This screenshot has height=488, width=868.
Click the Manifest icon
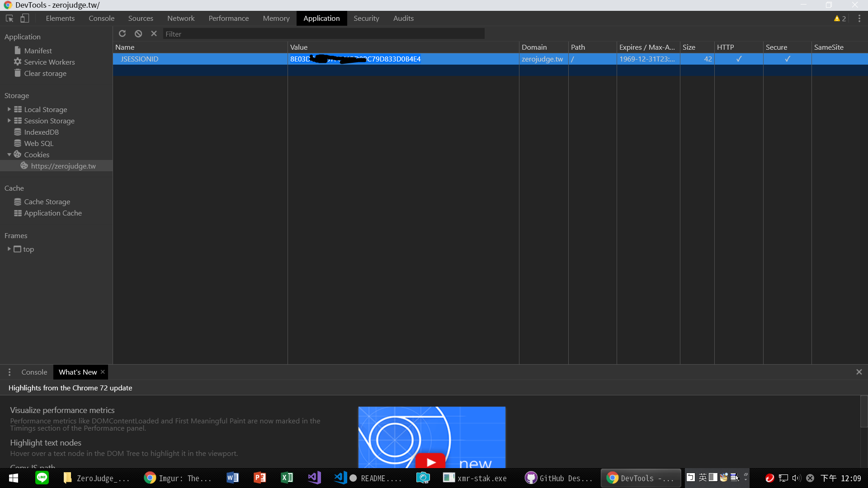point(18,51)
